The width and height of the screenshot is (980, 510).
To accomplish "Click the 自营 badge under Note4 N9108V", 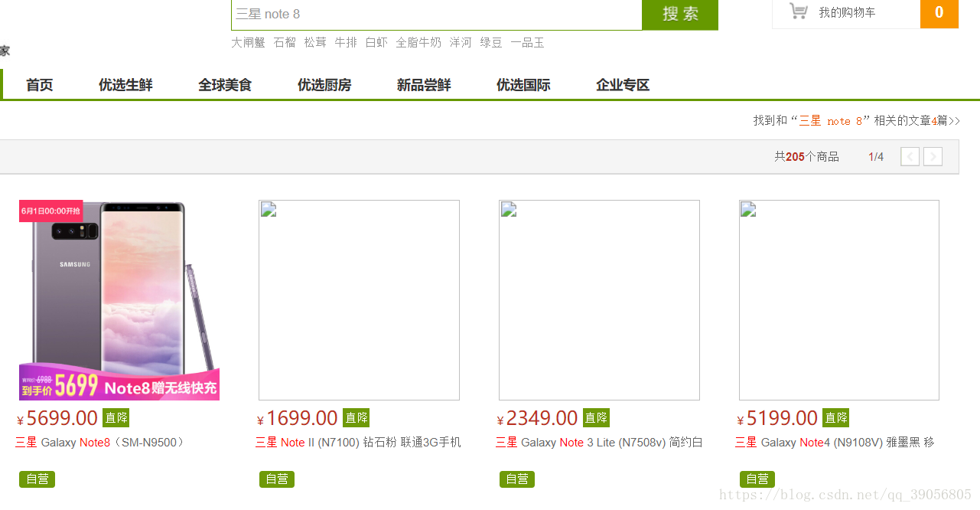I will [x=757, y=479].
